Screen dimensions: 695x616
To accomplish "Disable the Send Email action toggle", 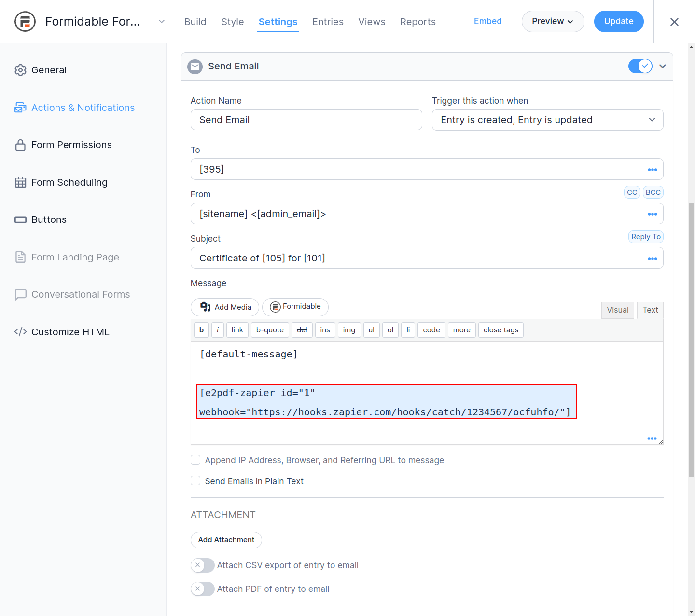I will (640, 66).
